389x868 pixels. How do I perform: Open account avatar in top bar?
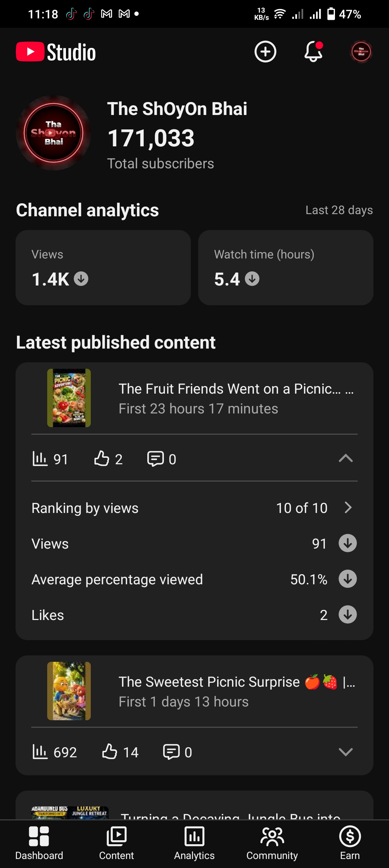coord(361,52)
